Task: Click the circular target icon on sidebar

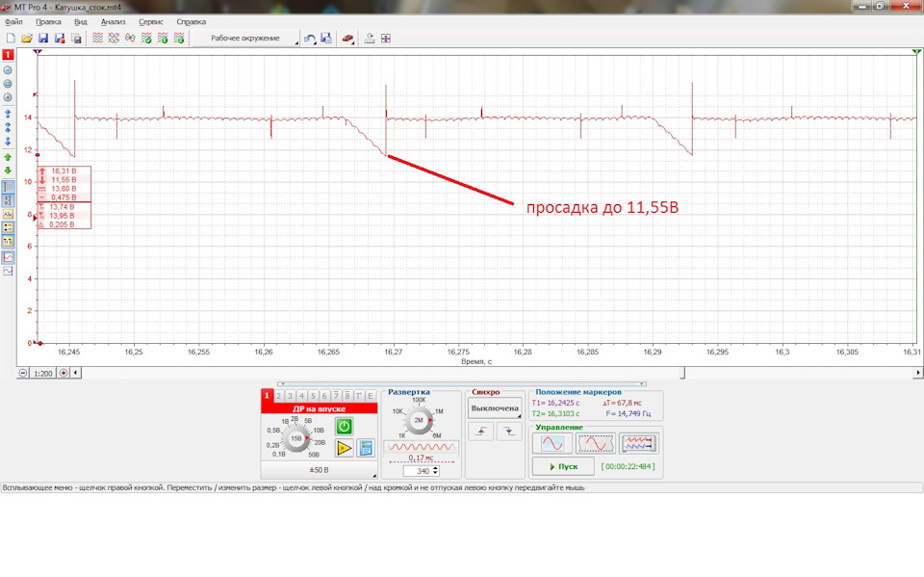Action: coord(8,97)
